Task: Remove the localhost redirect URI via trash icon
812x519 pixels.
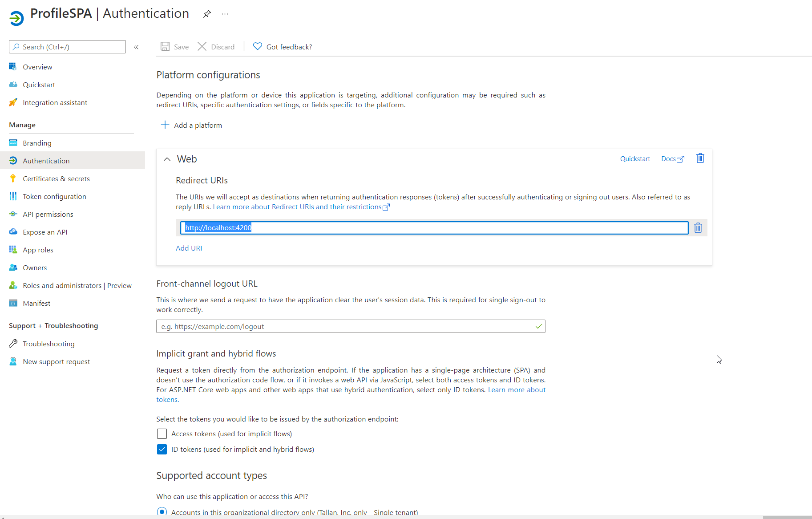Action: [x=698, y=227]
